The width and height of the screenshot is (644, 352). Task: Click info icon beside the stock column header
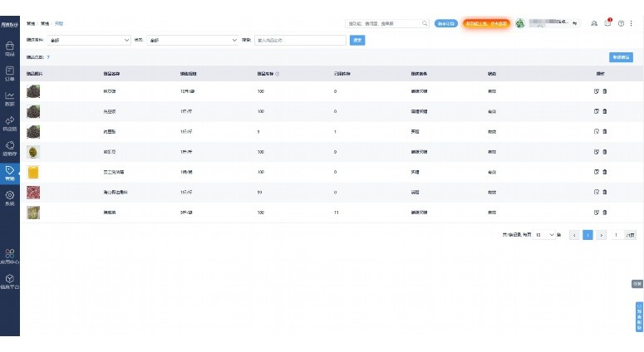click(x=278, y=74)
